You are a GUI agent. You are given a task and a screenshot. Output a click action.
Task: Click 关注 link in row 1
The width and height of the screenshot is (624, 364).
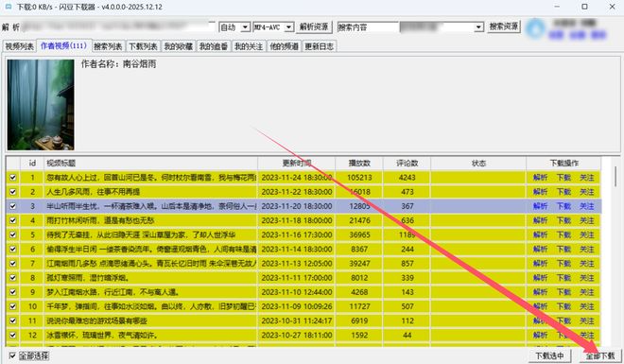(587, 178)
